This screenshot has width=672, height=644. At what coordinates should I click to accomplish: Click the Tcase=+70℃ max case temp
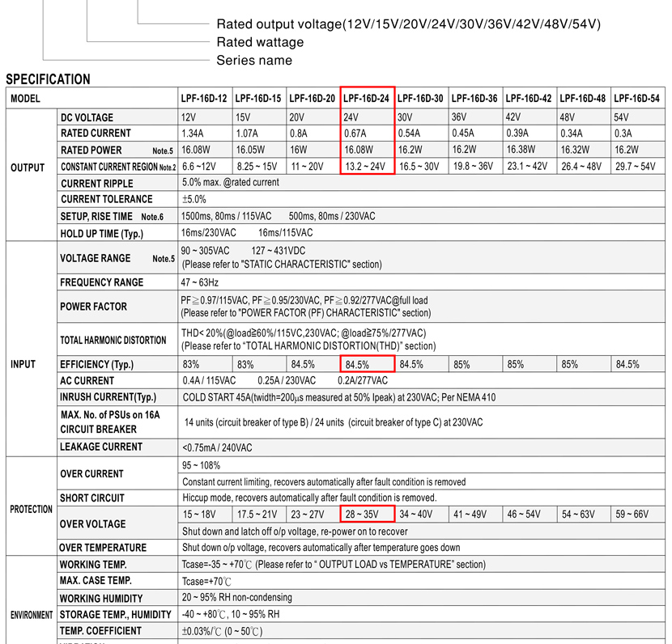click(x=206, y=582)
